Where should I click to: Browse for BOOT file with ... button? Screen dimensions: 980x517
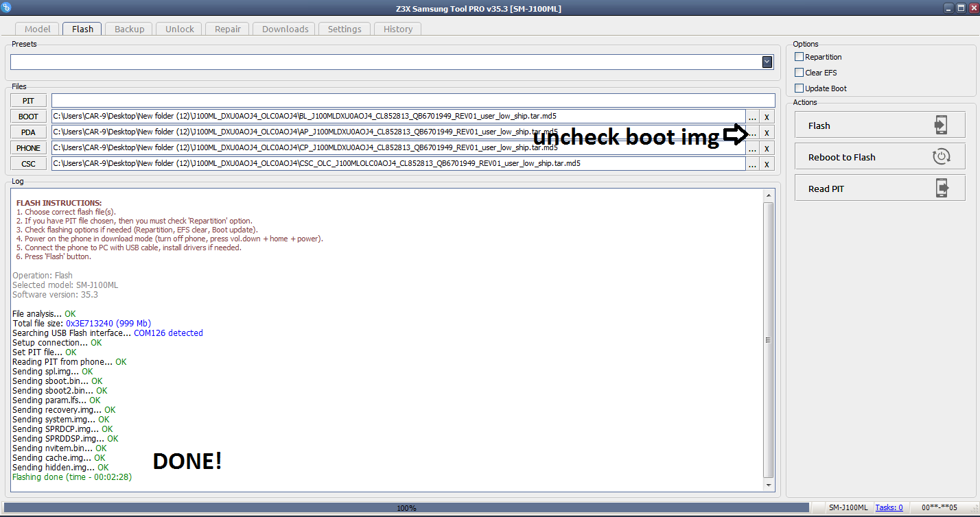(753, 117)
